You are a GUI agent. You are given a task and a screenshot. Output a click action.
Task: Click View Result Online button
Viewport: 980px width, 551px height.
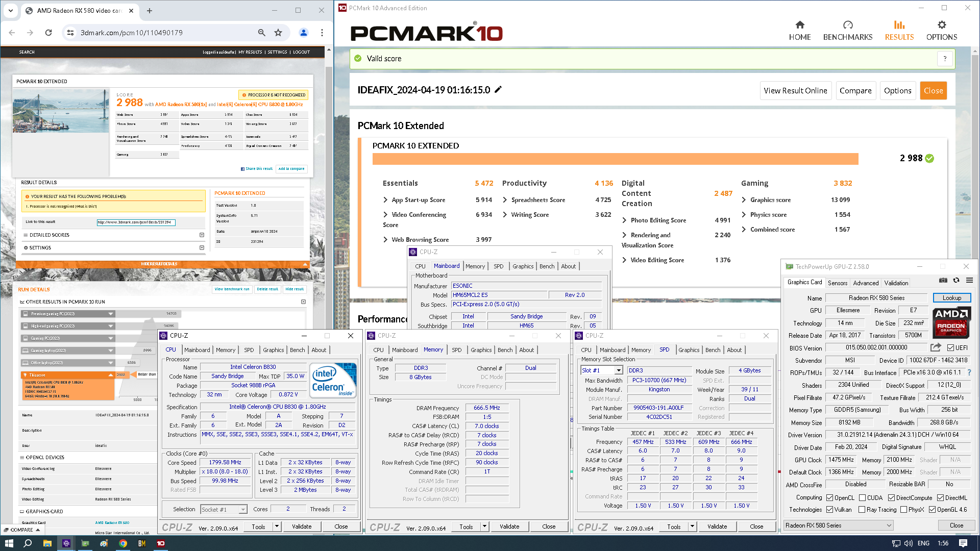(x=795, y=91)
